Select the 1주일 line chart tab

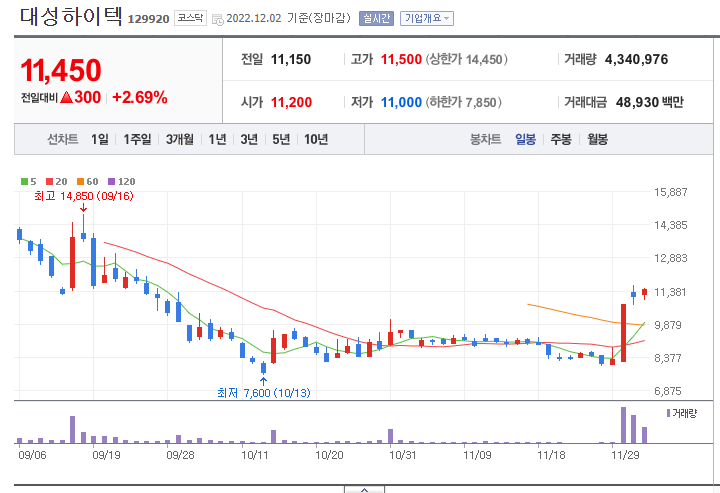pyautogui.click(x=137, y=139)
